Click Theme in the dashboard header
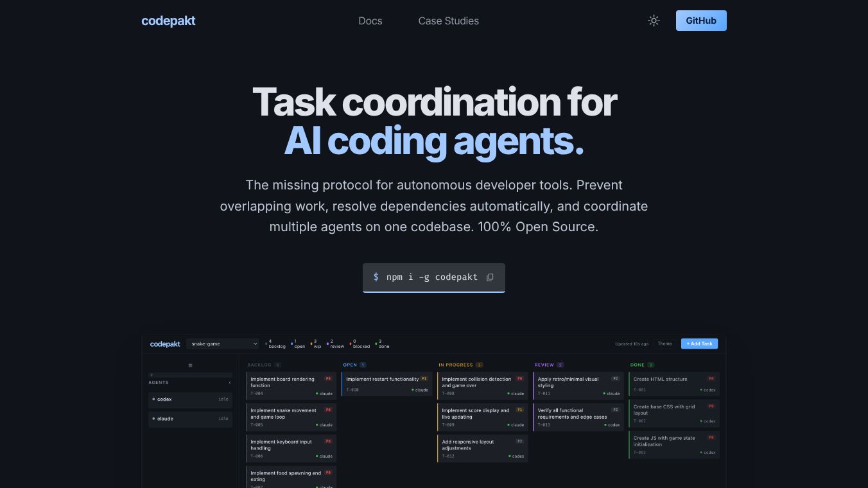868x488 pixels. (664, 344)
